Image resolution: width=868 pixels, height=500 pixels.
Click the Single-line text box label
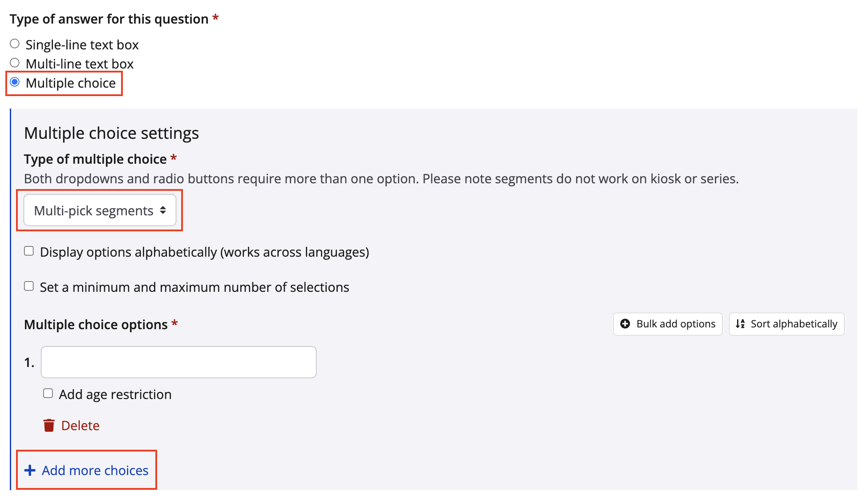point(82,45)
